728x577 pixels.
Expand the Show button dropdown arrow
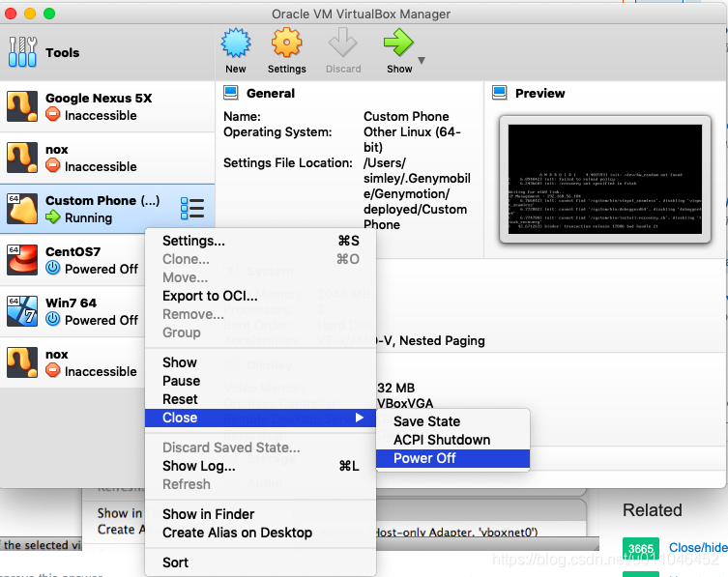(x=422, y=60)
